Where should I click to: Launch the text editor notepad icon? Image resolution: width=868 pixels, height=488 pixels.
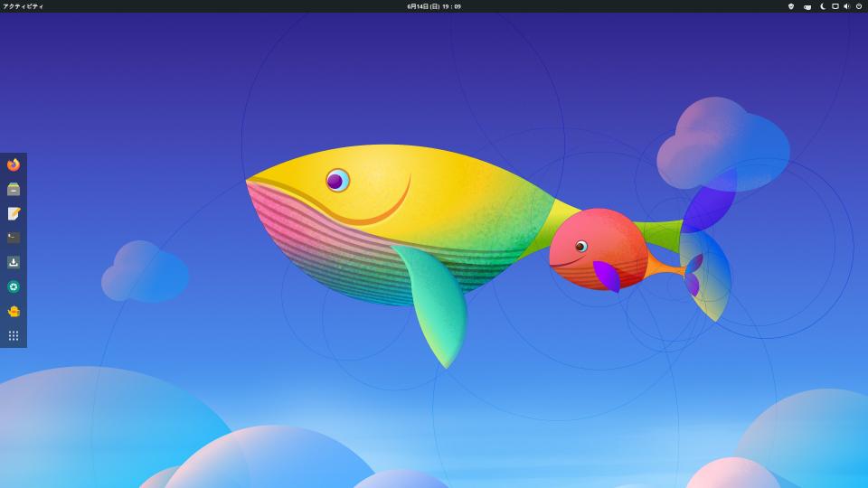pyautogui.click(x=14, y=213)
